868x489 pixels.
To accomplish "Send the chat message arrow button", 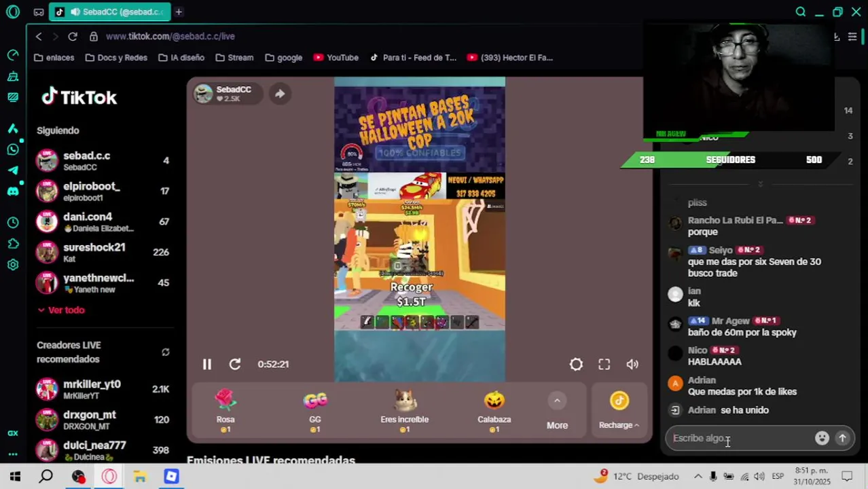I will [842, 438].
